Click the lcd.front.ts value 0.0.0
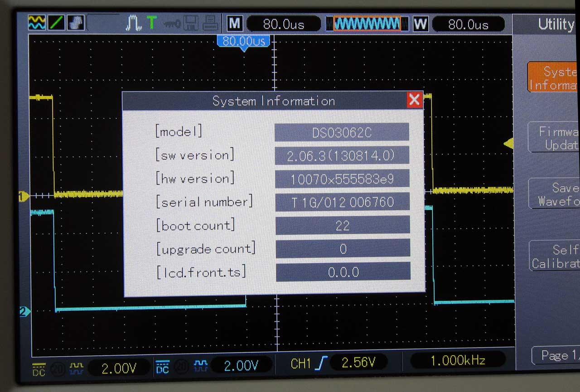The width and height of the screenshot is (580, 392). 343,271
